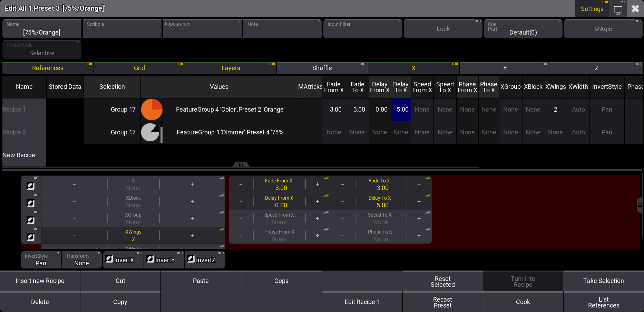Open the Transform None dropdown

(x=82, y=260)
